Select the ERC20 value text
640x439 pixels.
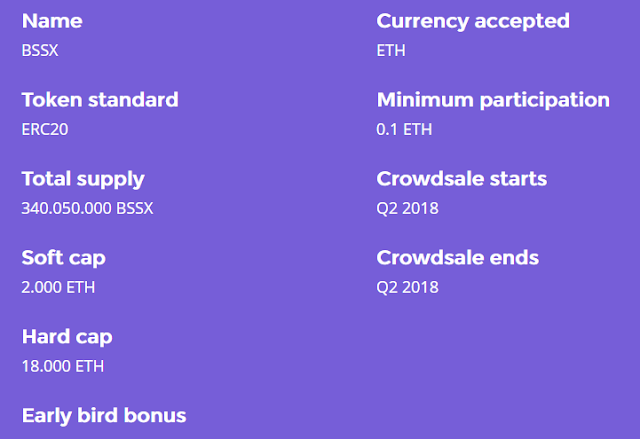45,129
